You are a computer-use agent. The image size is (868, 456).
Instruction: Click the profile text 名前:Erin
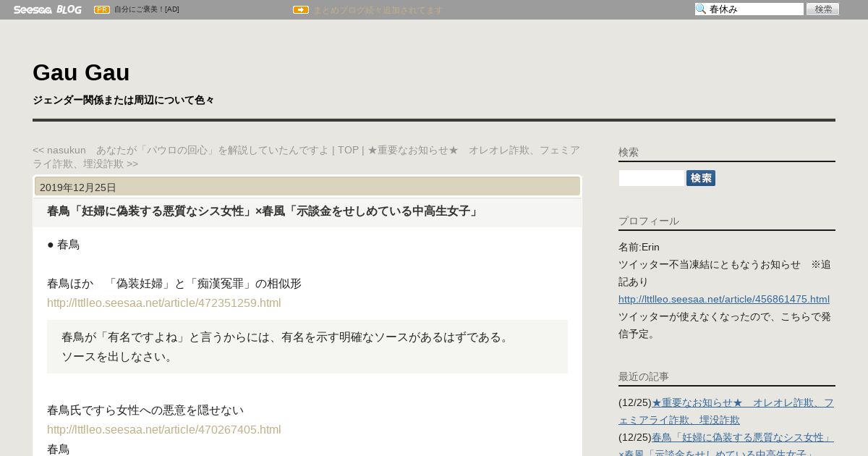[x=639, y=247]
